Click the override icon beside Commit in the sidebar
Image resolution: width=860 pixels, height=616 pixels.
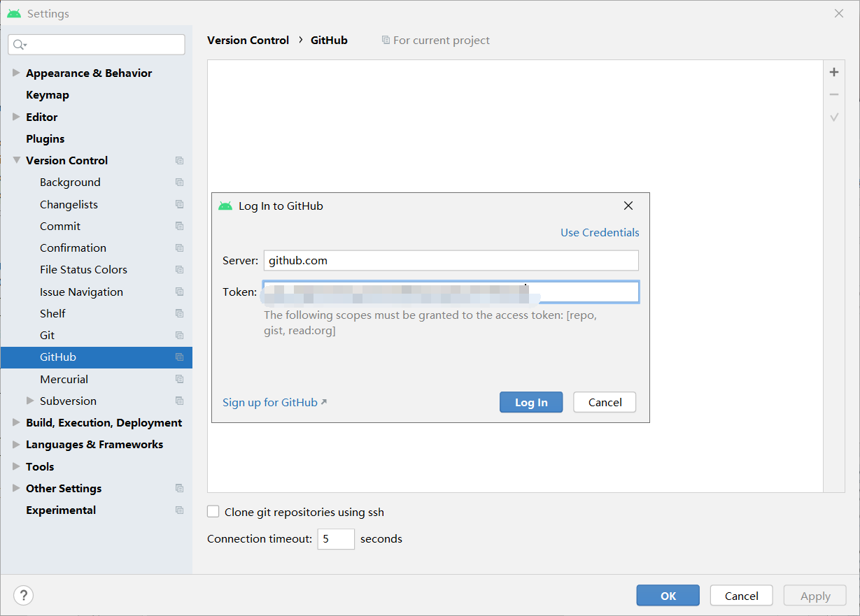click(x=179, y=226)
